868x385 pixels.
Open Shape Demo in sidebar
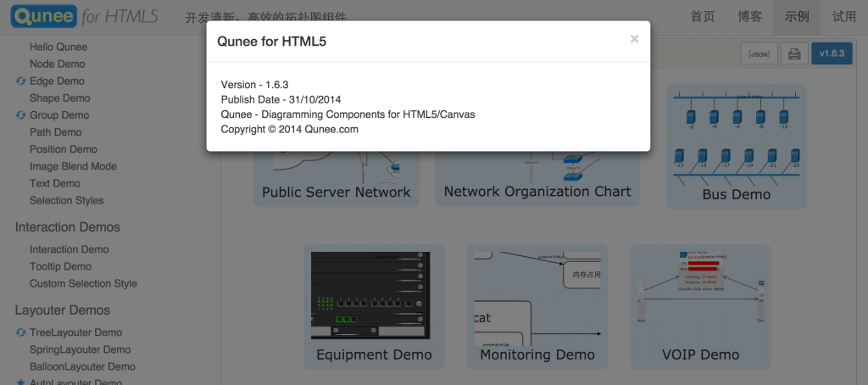pos(60,98)
